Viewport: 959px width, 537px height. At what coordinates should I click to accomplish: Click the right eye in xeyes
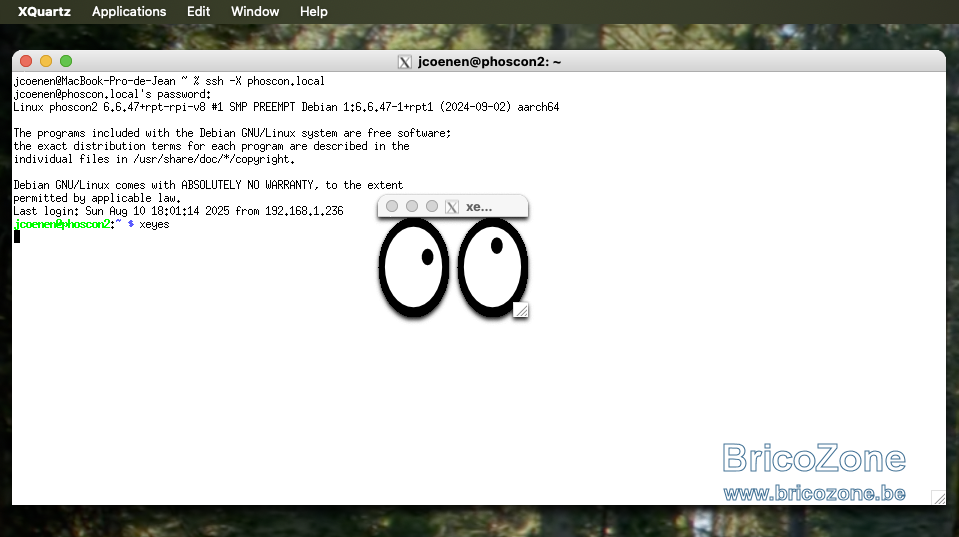[x=493, y=267]
